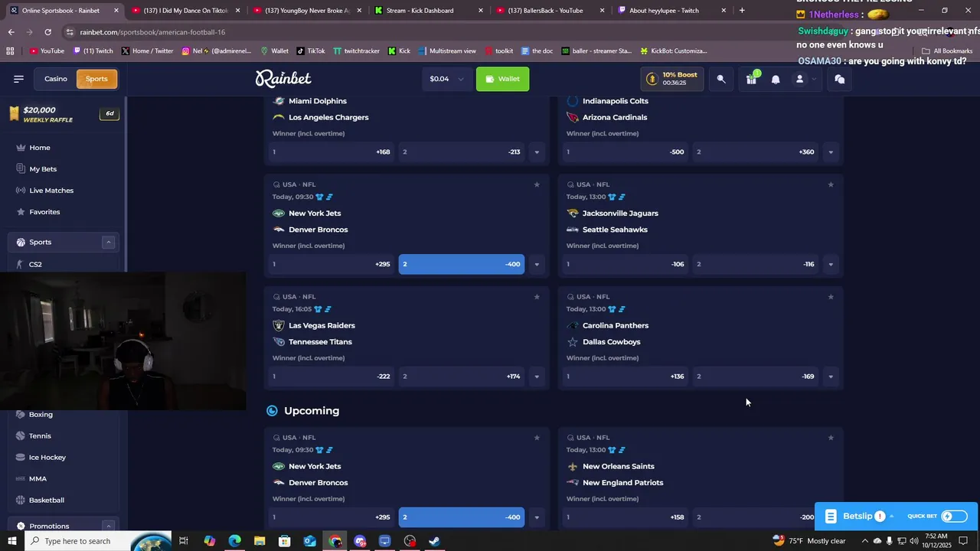Screen dimensions: 980x551
Task: Collapse the Sports sidebar section
Action: (108, 242)
